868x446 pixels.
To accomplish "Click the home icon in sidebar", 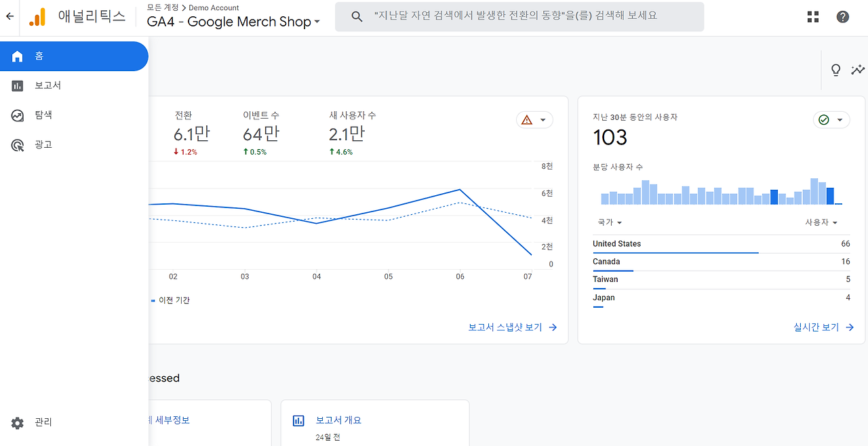I will pos(18,56).
